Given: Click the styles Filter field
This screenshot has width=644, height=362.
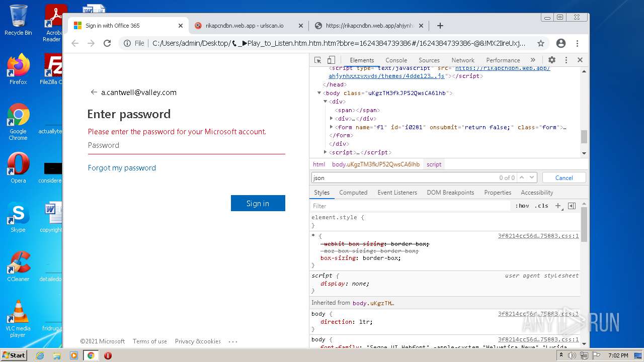Looking at the screenshot, I should (410, 206).
